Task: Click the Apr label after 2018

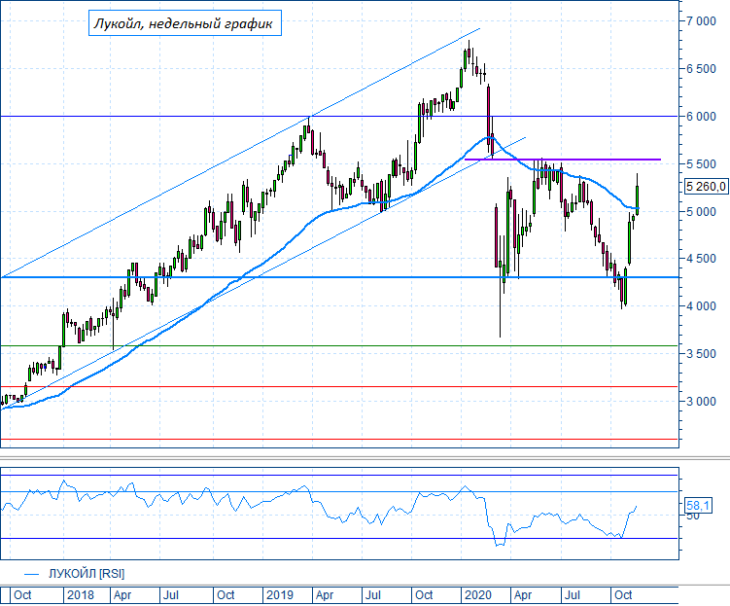Action: tap(122, 595)
